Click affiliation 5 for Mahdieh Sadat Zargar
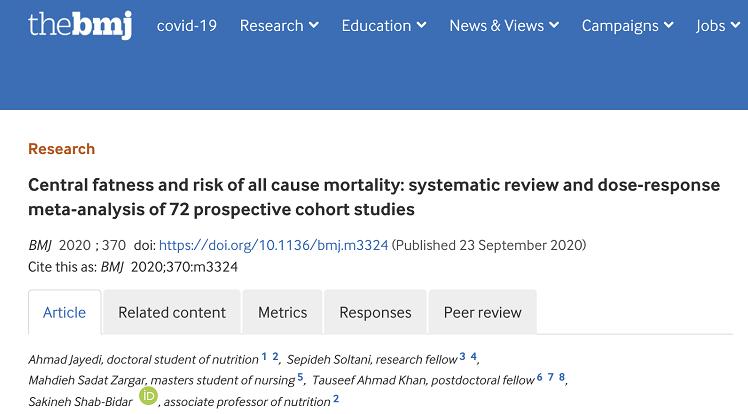 300,377
